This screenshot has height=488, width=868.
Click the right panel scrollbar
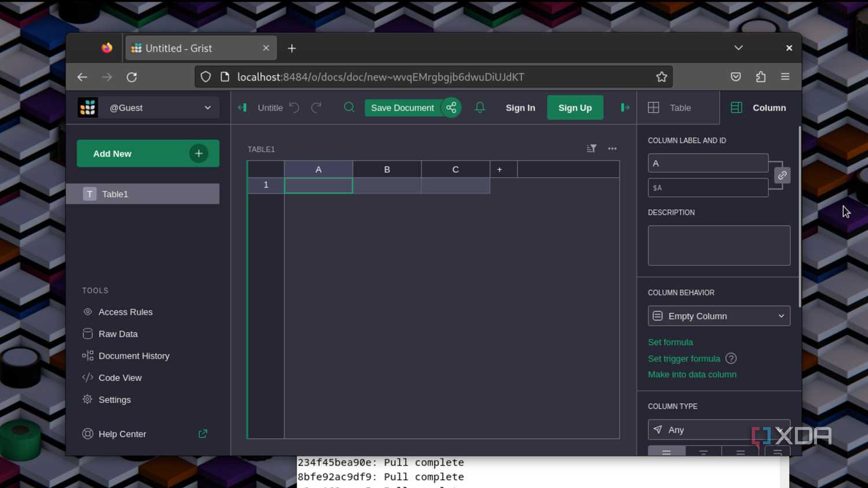click(x=800, y=217)
